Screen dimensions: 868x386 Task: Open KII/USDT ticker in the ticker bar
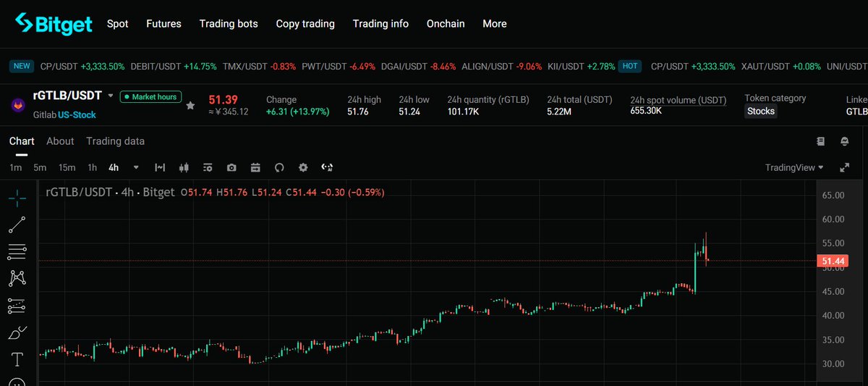click(x=582, y=66)
